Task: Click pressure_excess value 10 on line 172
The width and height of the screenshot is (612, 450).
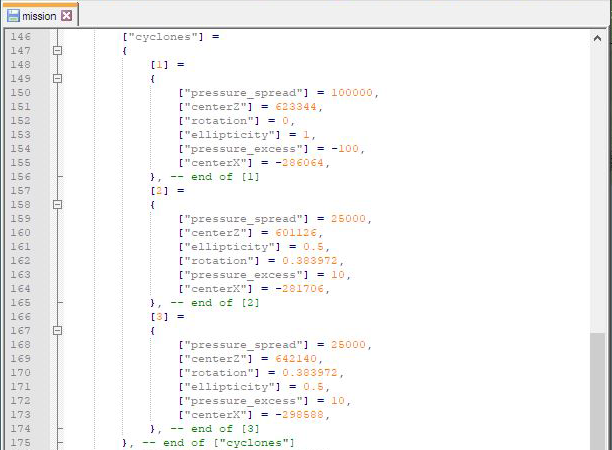Action: [x=338, y=401]
